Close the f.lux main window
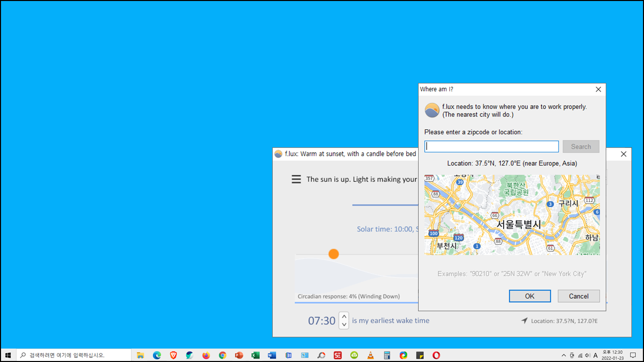 tap(624, 154)
